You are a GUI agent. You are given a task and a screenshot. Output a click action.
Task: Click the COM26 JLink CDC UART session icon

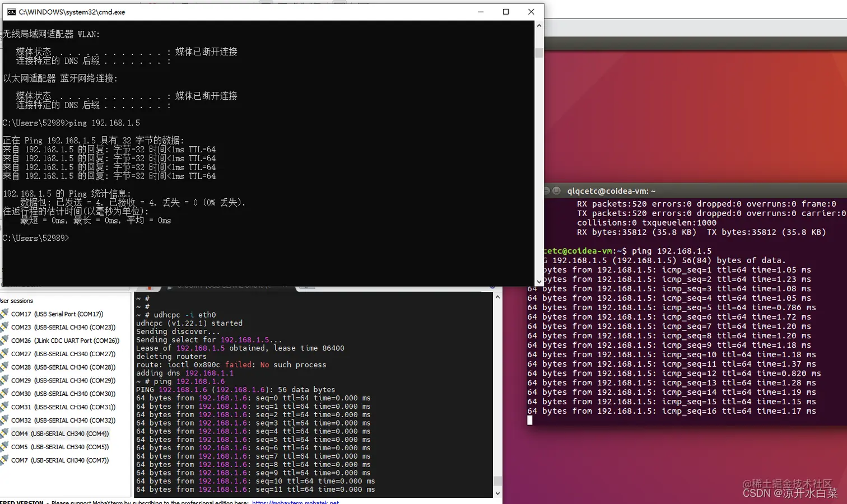[x=4, y=340]
